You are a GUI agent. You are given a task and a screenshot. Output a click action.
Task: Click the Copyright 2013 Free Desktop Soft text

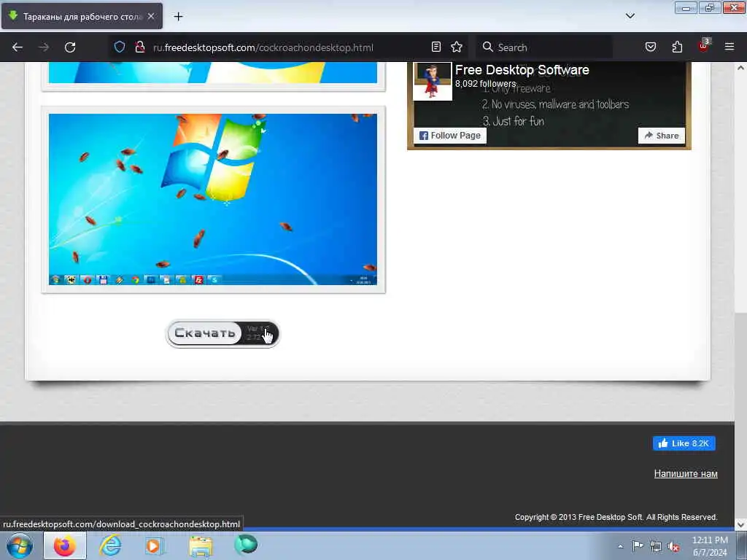pyautogui.click(x=616, y=517)
